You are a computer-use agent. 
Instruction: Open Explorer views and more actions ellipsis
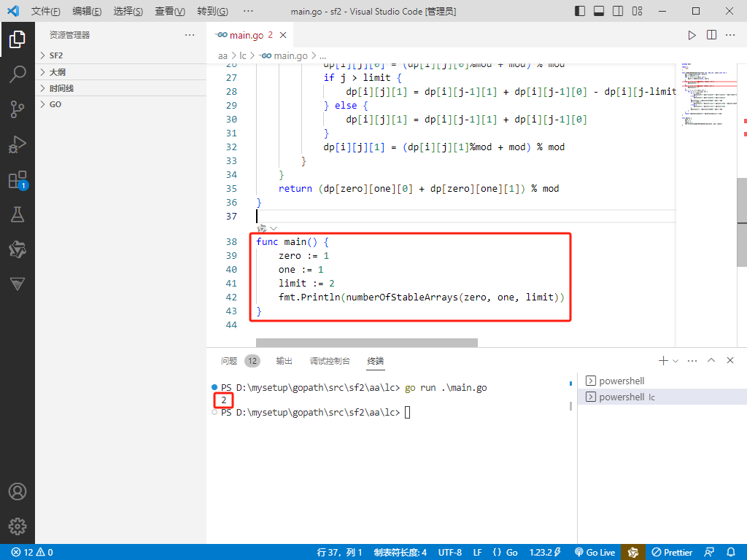[x=190, y=35]
